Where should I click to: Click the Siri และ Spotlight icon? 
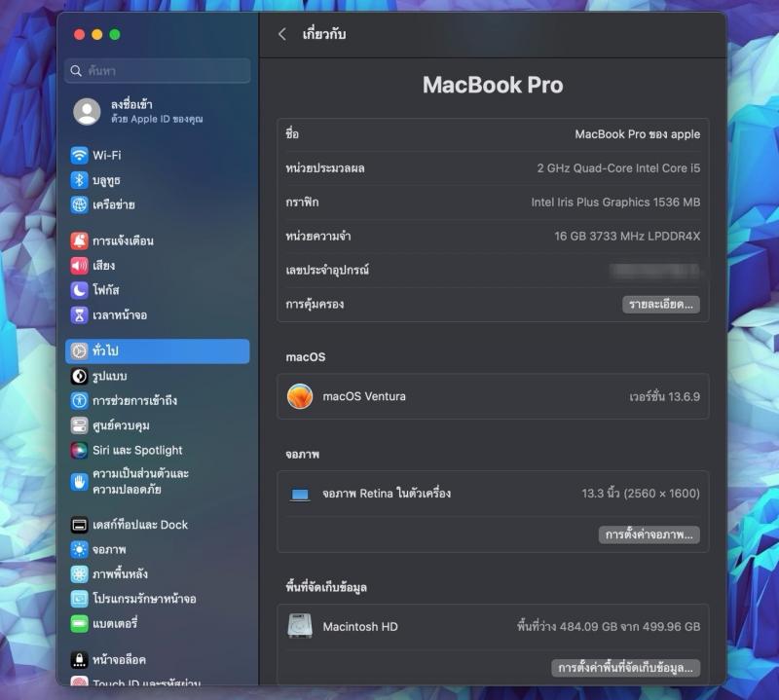tap(80, 450)
